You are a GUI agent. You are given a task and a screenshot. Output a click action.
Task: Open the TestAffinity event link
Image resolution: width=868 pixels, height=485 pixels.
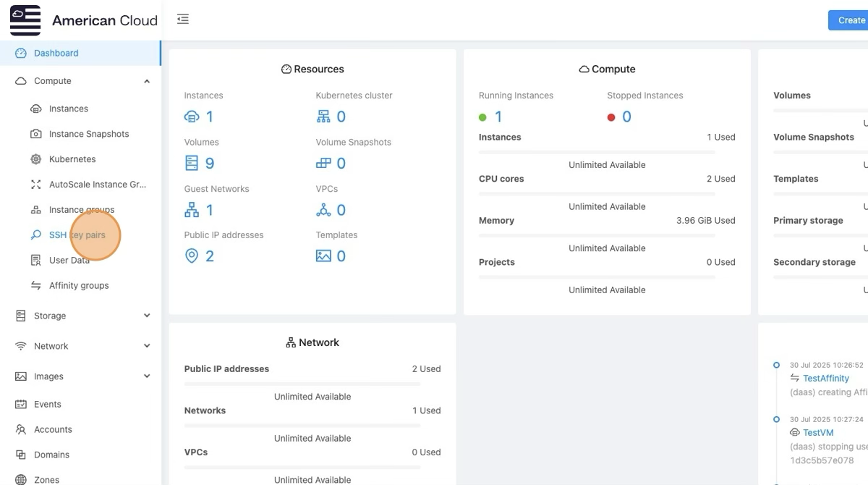(x=825, y=379)
